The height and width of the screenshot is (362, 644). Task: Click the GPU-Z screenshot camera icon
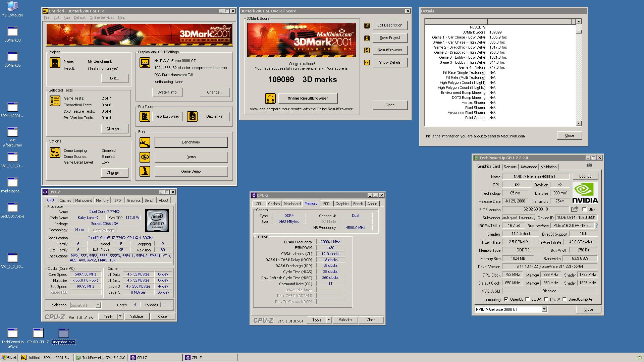589,165
